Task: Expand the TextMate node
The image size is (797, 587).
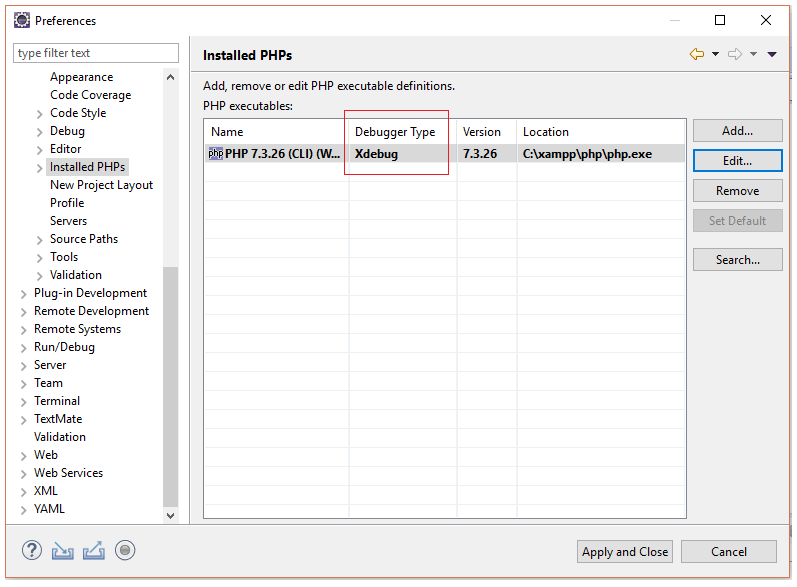Action: pyautogui.click(x=23, y=420)
